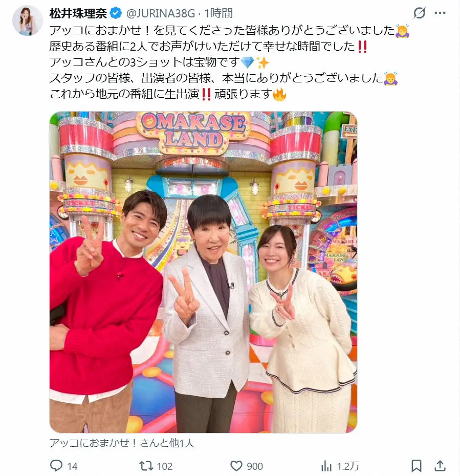Viewport: 460px width, 476px height.
Task: Click the view count 1.2万
Action: [348, 466]
